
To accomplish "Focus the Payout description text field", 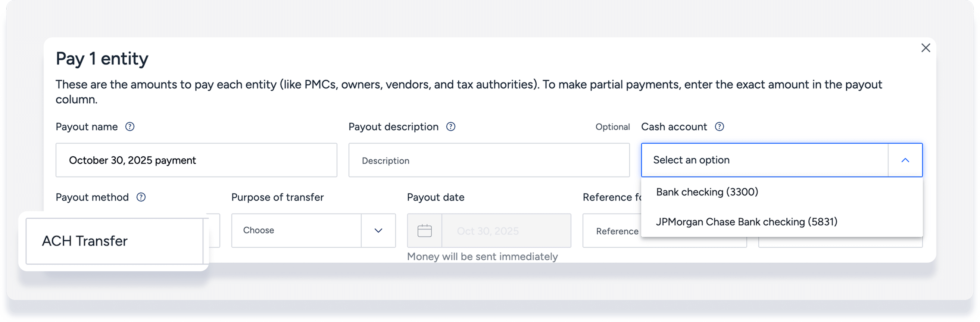I will coord(489,160).
